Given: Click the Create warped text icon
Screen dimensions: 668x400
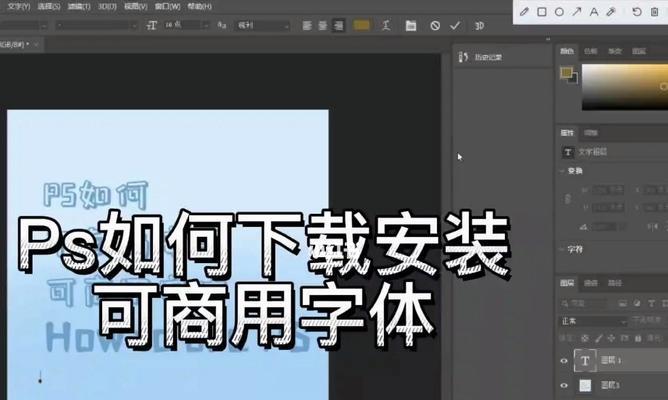Looking at the screenshot, I should click(x=386, y=25).
